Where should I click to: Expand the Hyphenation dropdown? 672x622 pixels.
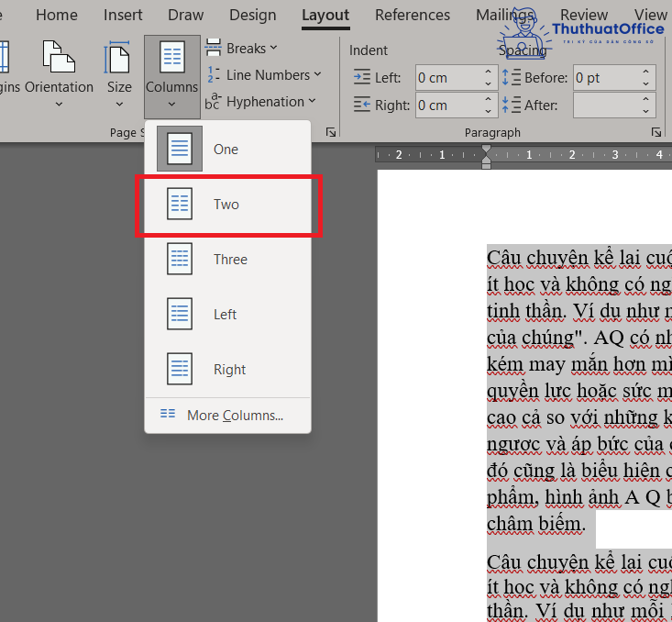(x=312, y=101)
